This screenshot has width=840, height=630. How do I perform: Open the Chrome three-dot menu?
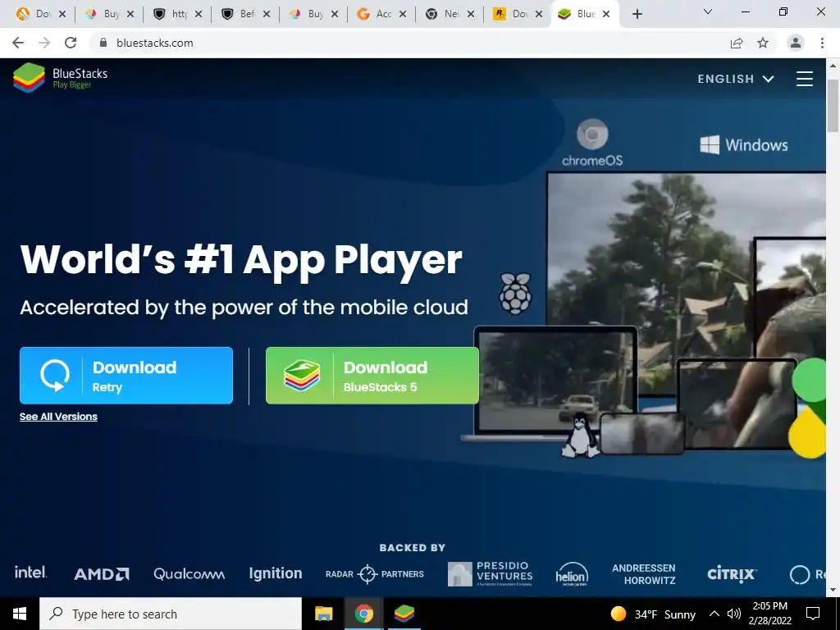(x=822, y=43)
